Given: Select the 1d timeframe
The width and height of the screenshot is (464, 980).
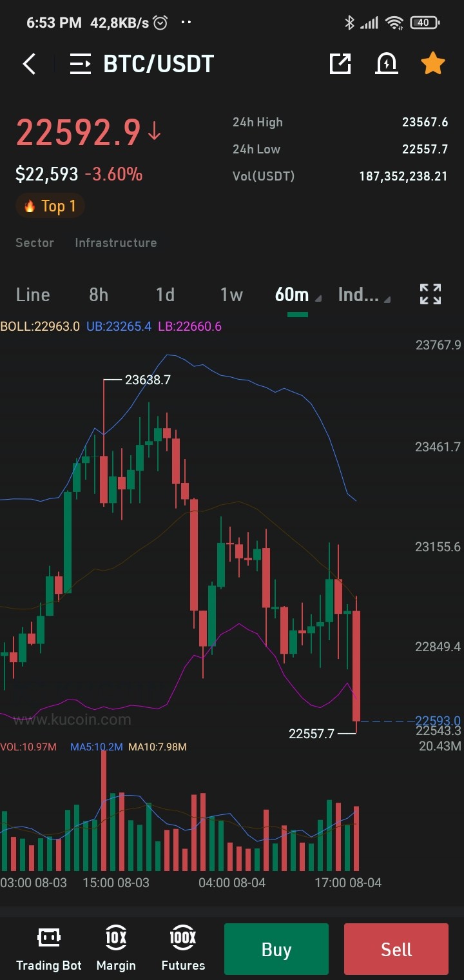Looking at the screenshot, I should pos(165,295).
